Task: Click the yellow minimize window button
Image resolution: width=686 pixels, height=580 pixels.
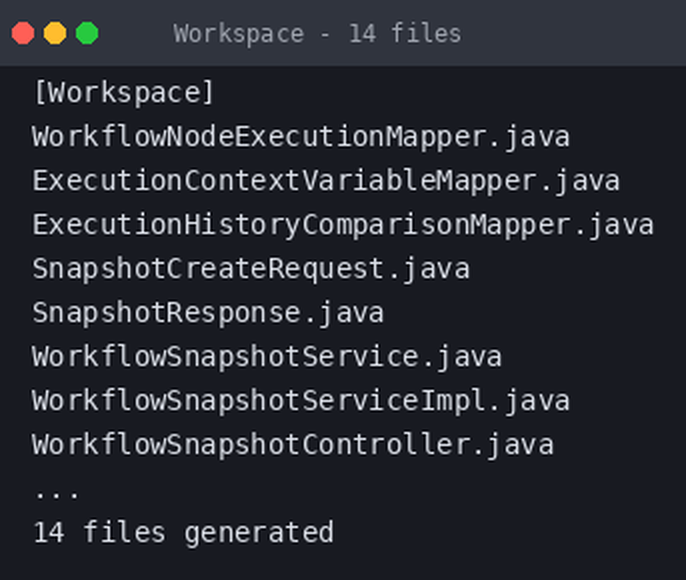Action: 55,33
